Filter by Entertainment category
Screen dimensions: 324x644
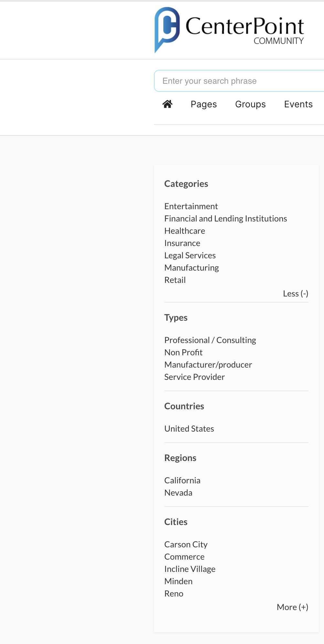(x=191, y=206)
